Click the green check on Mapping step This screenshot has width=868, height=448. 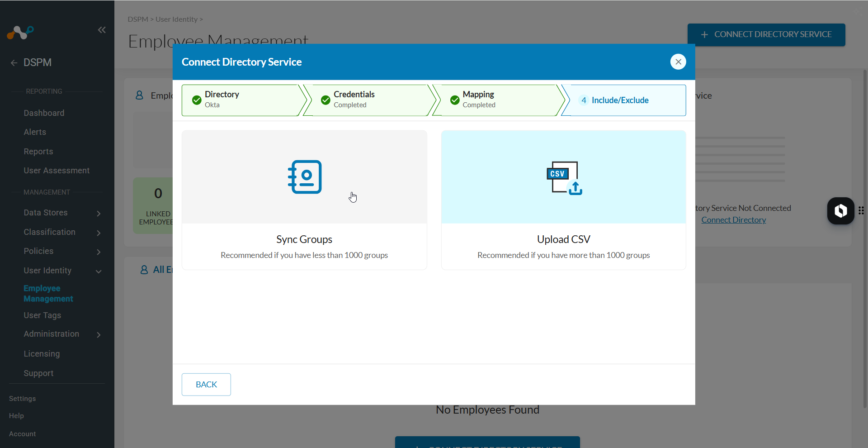point(455,100)
